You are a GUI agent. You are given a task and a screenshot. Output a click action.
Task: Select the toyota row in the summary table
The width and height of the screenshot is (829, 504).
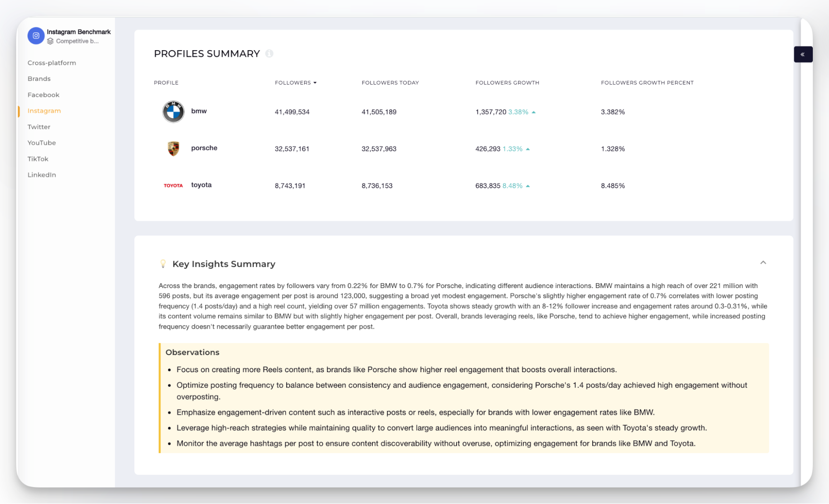pos(202,185)
